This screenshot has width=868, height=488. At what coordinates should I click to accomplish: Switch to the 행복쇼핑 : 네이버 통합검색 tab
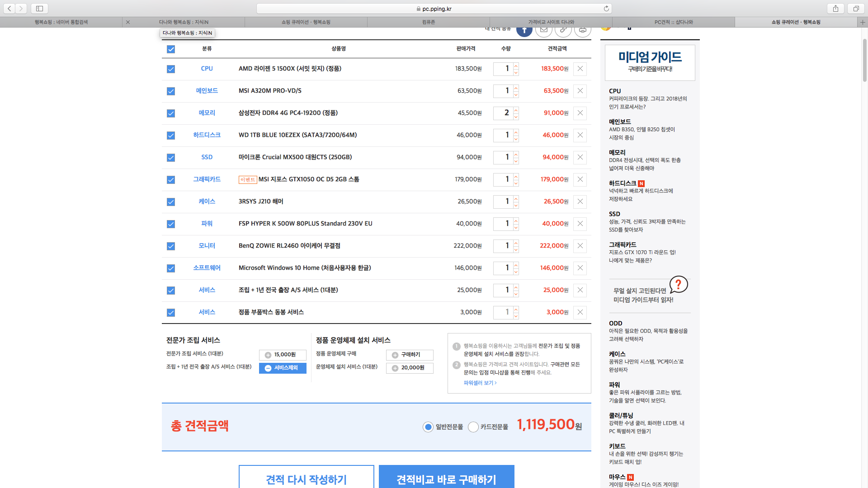coord(61,22)
